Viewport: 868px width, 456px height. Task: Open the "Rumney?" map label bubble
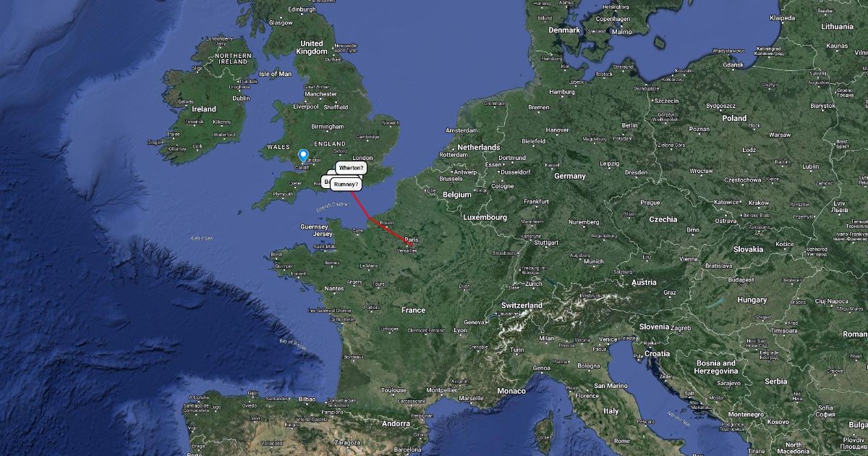click(346, 185)
